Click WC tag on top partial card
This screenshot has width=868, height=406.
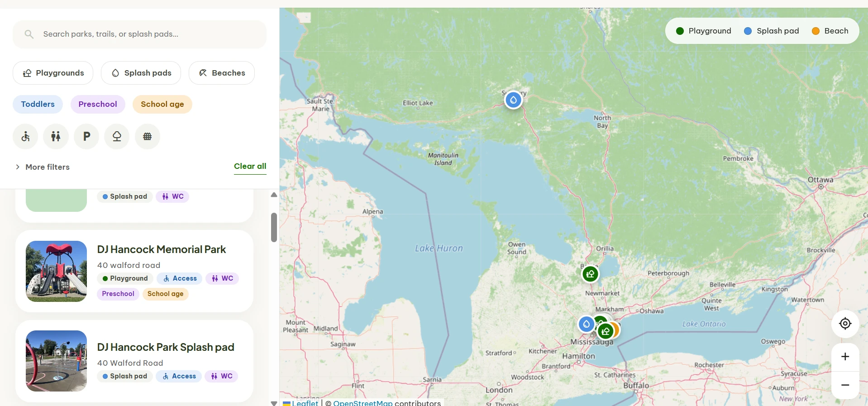(172, 196)
